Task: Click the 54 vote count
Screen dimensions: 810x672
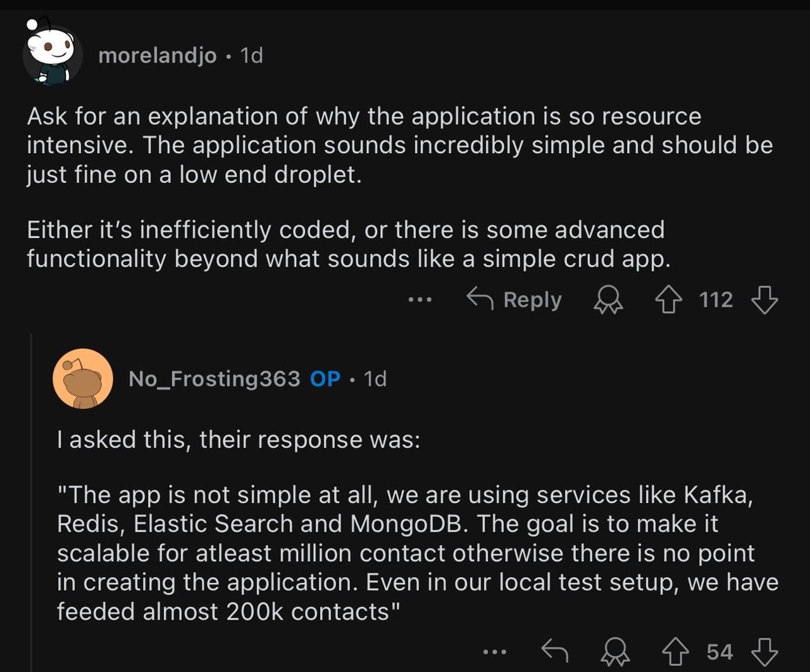Action: 720,652
